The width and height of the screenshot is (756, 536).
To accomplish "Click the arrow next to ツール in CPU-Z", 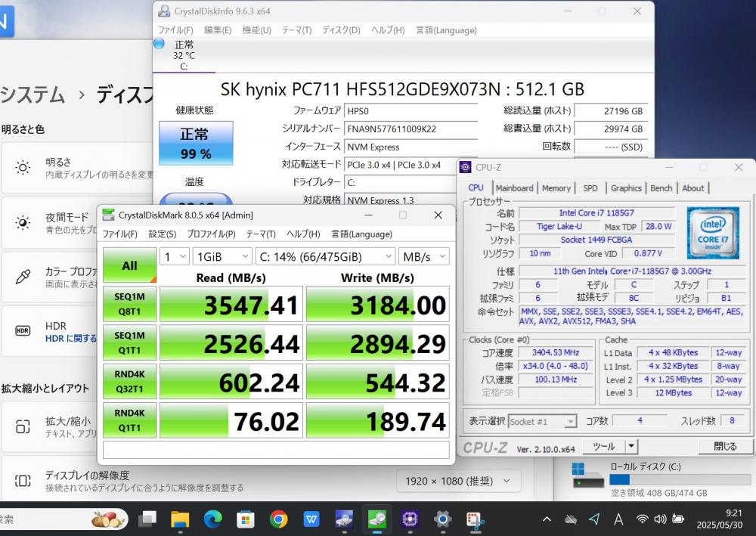I will tap(631, 446).
